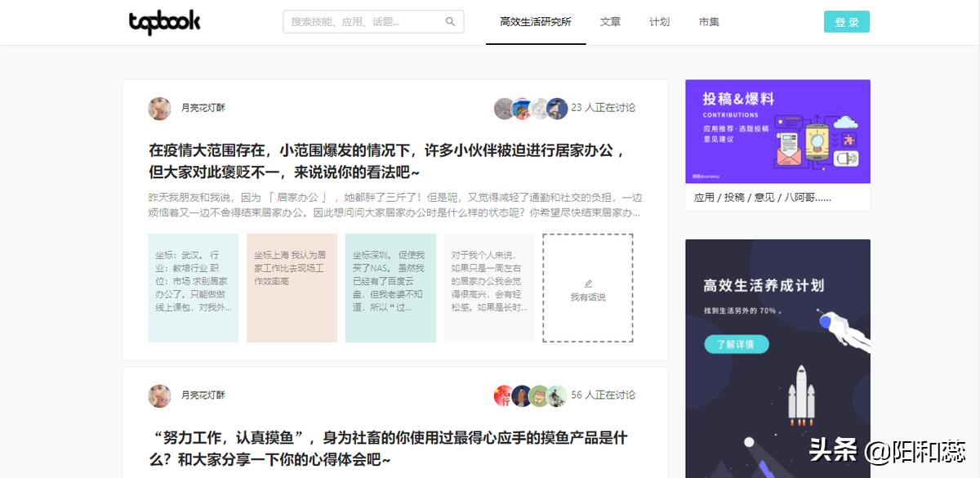Click the magnifier icon in the search bar
This screenshot has width=980, height=478.
click(x=450, y=21)
